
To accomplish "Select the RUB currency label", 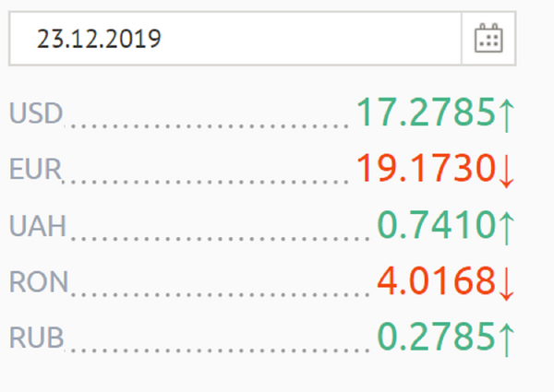I will [x=36, y=338].
